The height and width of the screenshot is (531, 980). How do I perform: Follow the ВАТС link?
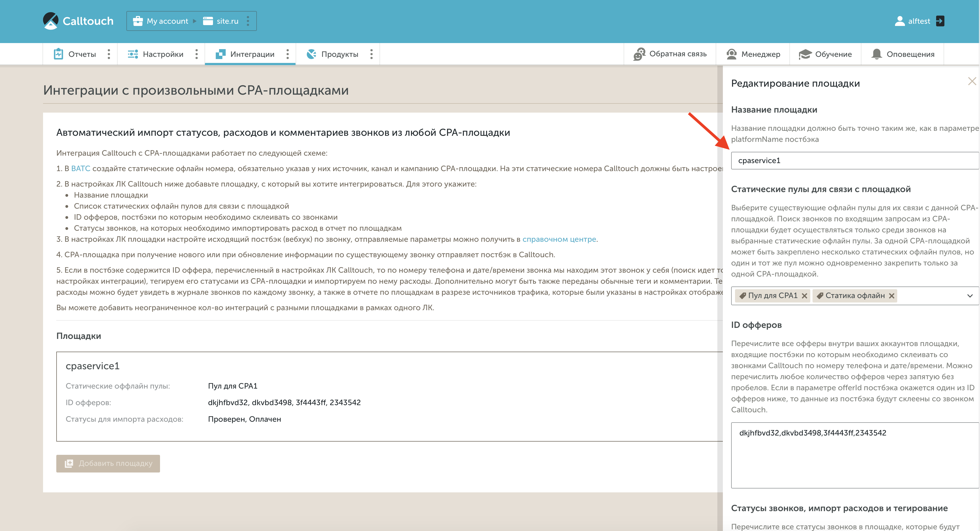pos(81,169)
